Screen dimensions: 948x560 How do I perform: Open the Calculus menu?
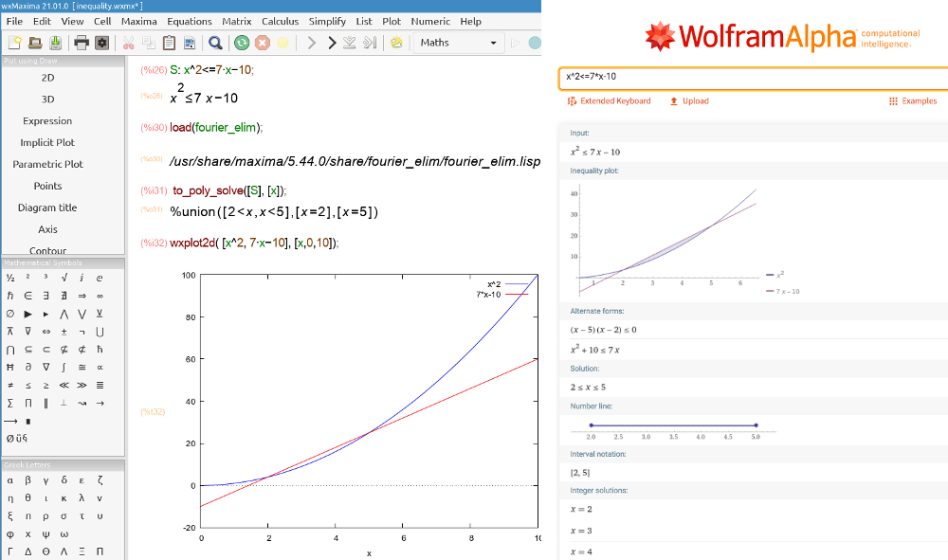coord(279,21)
